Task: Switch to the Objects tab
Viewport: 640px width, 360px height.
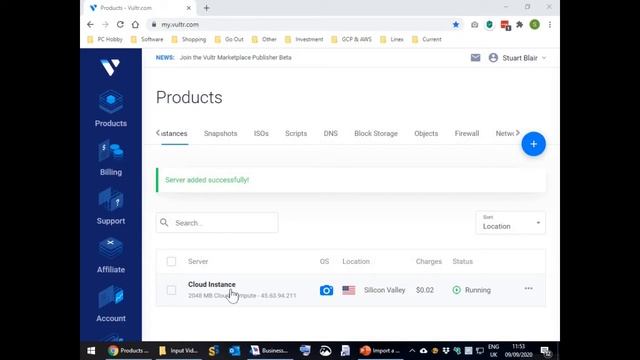Action: click(x=426, y=133)
